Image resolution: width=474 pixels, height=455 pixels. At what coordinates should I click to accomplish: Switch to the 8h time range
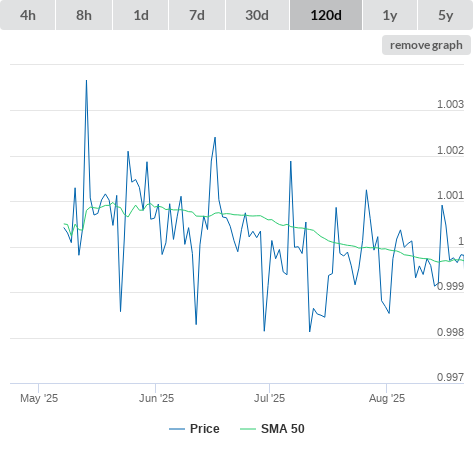(x=84, y=15)
